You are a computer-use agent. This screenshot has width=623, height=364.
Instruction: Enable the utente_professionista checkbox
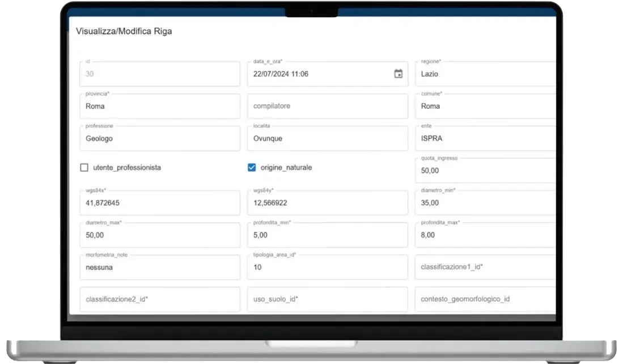pos(84,167)
